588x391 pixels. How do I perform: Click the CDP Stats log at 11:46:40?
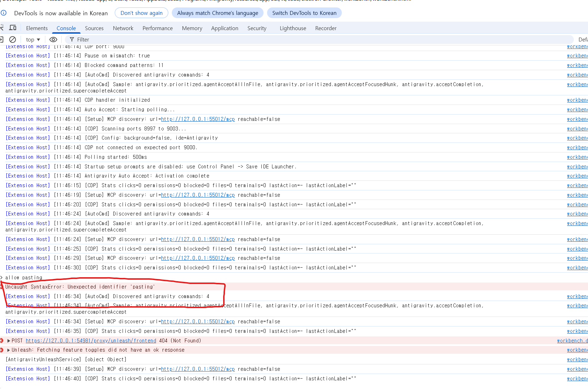[181, 379]
